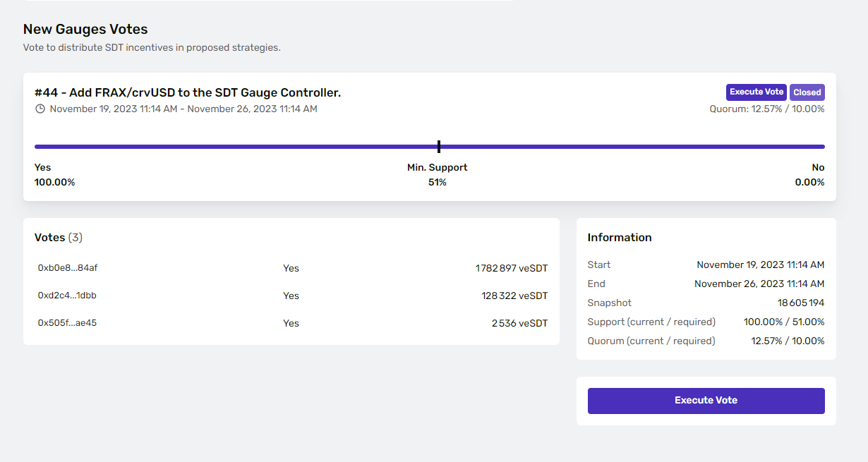Click the clock icon beside the date range

40,109
